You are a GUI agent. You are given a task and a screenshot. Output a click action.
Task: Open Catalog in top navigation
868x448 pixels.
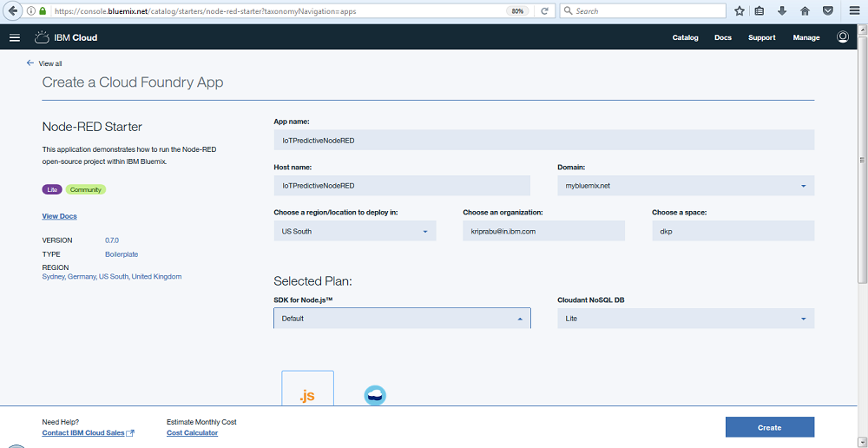686,37
